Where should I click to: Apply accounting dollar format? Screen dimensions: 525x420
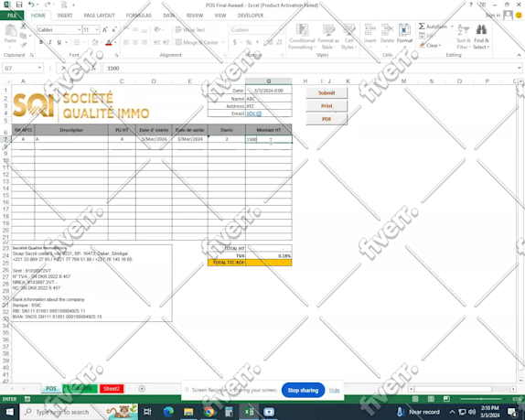point(234,42)
